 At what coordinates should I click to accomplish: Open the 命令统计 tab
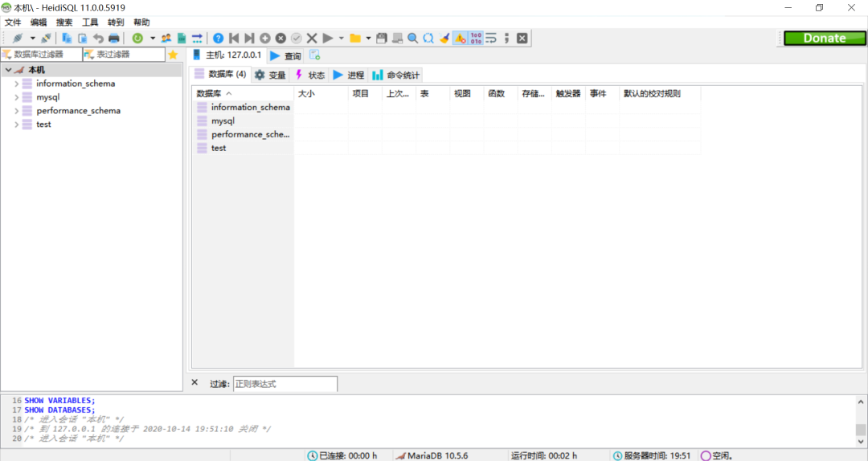[x=395, y=75]
